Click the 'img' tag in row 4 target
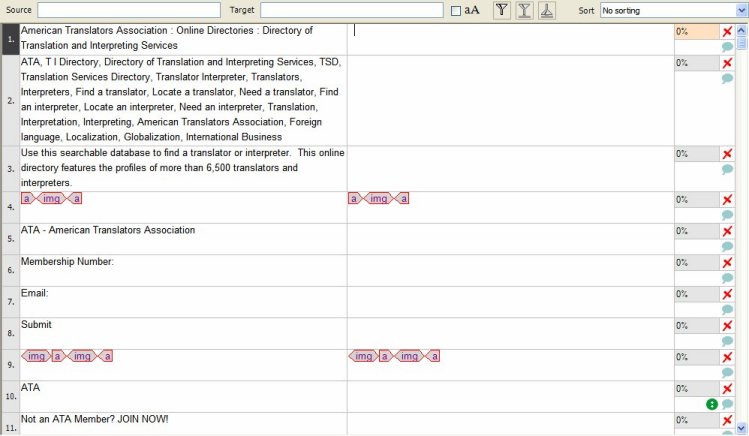 pyautogui.click(x=378, y=198)
